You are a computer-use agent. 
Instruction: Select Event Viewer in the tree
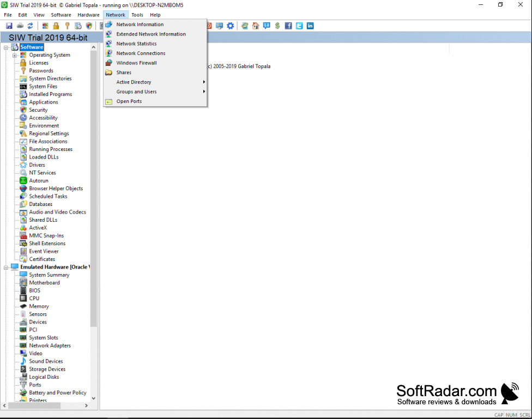[44, 251]
